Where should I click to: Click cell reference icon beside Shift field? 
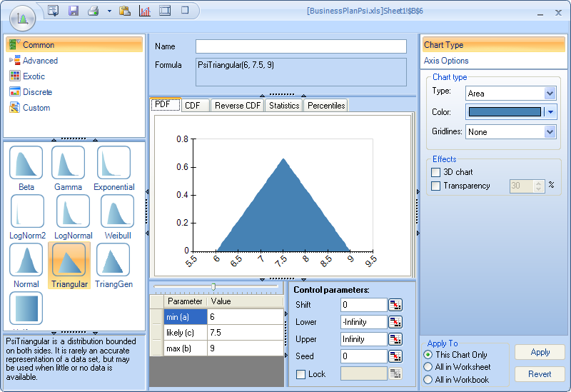coord(395,305)
